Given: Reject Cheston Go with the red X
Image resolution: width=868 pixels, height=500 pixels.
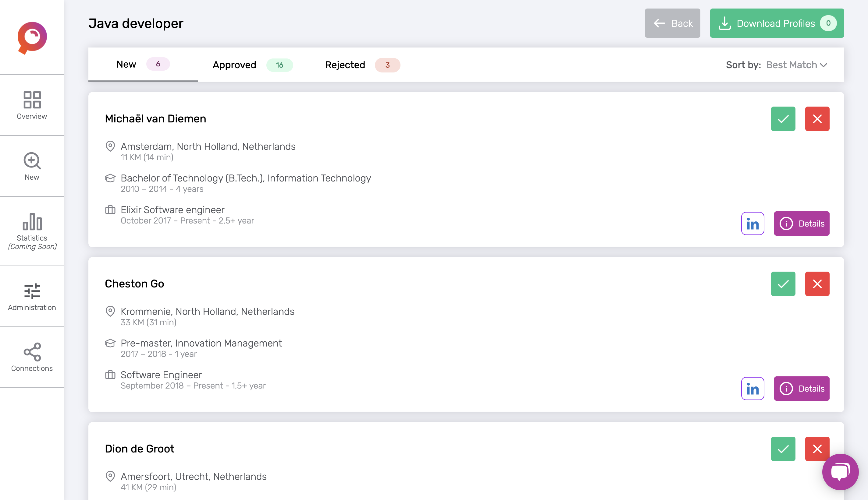Looking at the screenshot, I should point(817,283).
